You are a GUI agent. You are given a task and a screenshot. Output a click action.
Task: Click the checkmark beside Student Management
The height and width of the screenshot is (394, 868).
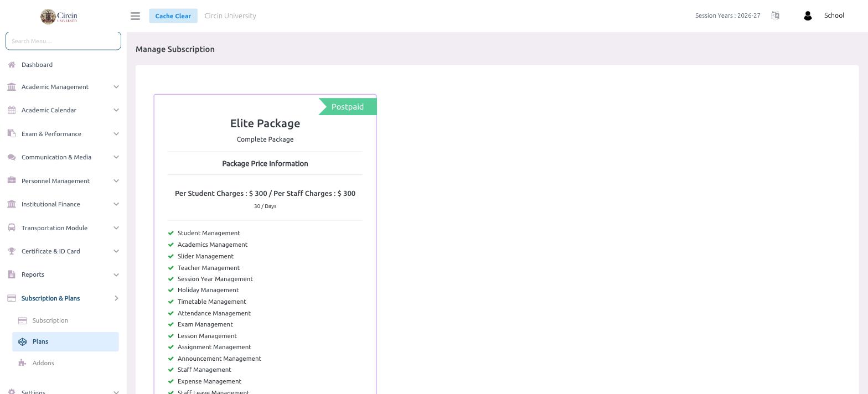click(171, 233)
